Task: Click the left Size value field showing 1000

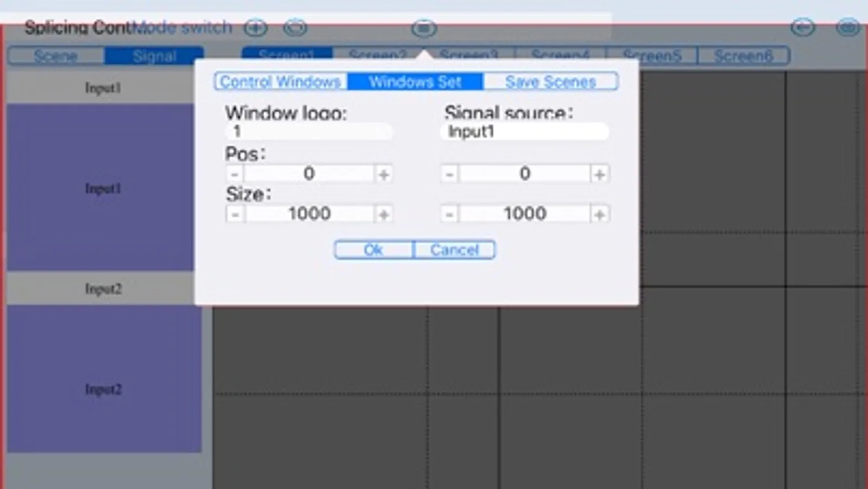Action: (309, 214)
